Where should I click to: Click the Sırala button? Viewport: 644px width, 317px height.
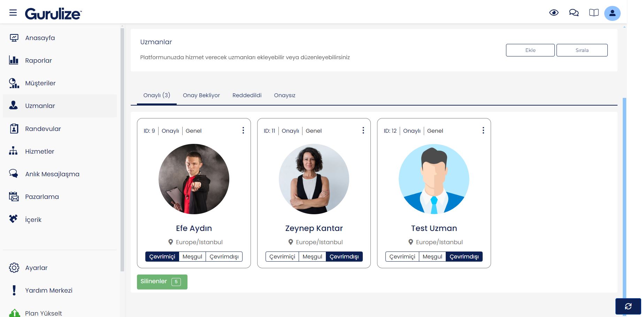point(582,50)
